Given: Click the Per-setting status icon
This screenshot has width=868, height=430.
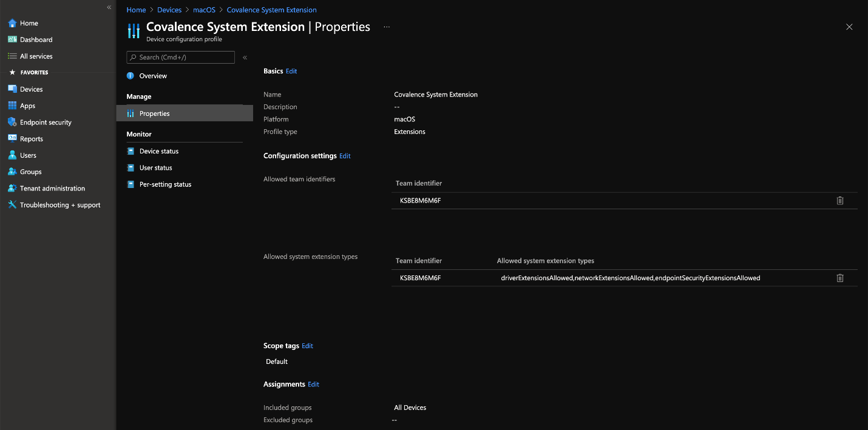Looking at the screenshot, I should pyautogui.click(x=130, y=184).
